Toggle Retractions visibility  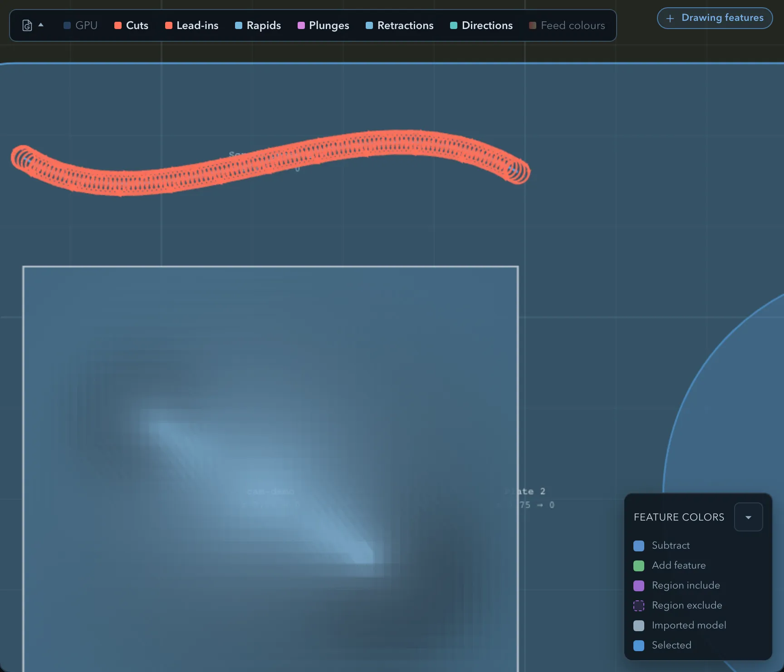coord(399,25)
